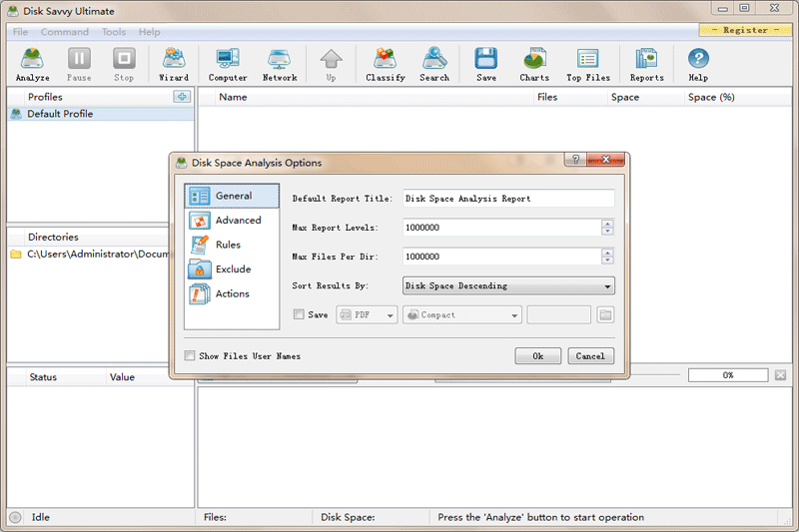Open the Reports toolbar icon
Screen dimensions: 799x532
click(x=646, y=64)
